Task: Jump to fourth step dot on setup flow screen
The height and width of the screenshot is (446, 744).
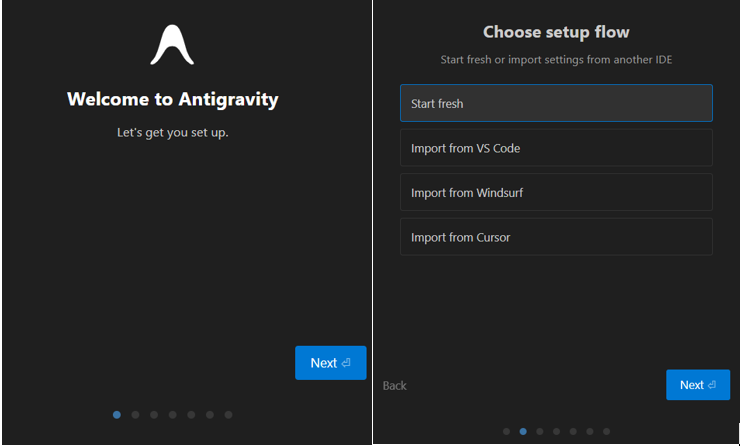Action: click(x=556, y=432)
